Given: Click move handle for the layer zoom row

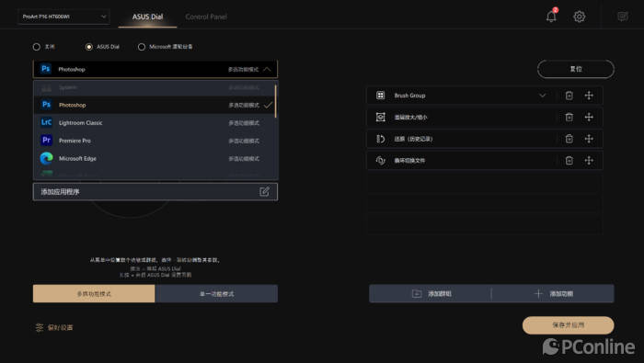Looking at the screenshot, I should click(589, 118).
